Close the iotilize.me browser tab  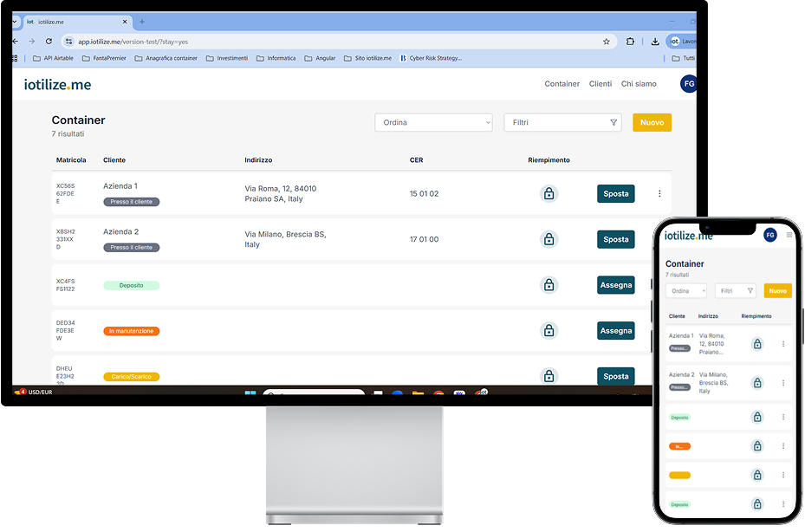(125, 22)
